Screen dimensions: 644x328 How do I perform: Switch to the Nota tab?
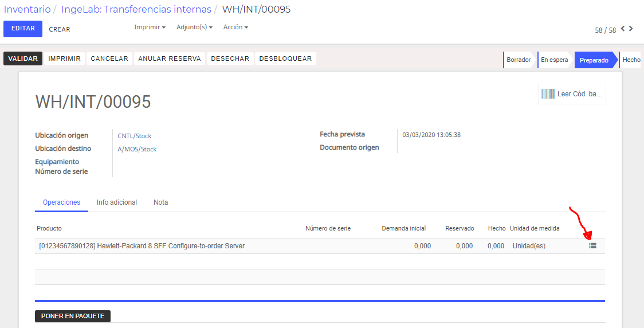coord(160,202)
